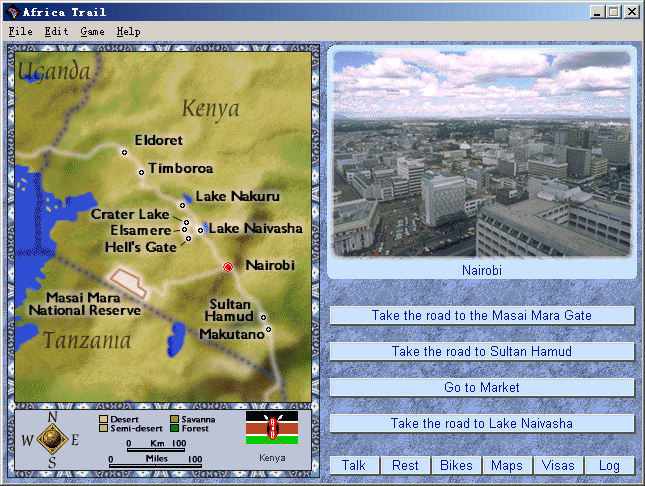The height and width of the screenshot is (486, 645).
Task: Open the Maps panel
Action: click(x=507, y=465)
